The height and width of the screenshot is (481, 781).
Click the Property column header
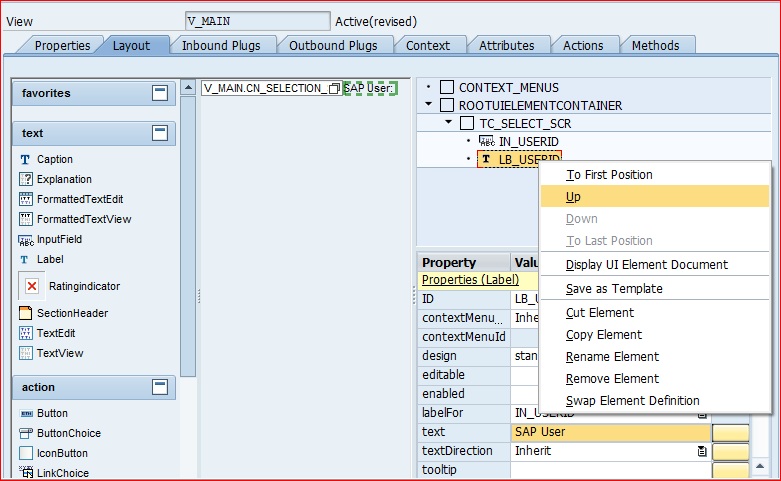[464, 262]
